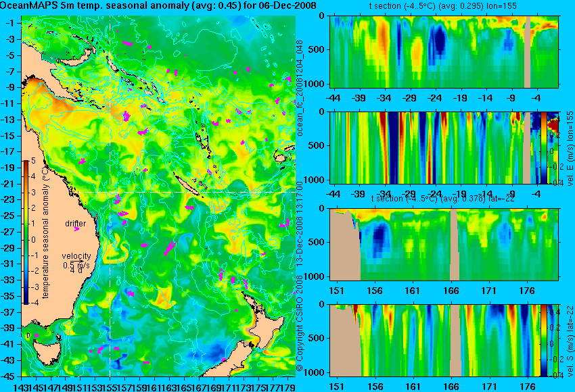This screenshot has width=575, height=392.
Task: Click the 'temperature seasonal anomaly (°C)' vertical label
Action: point(45,233)
